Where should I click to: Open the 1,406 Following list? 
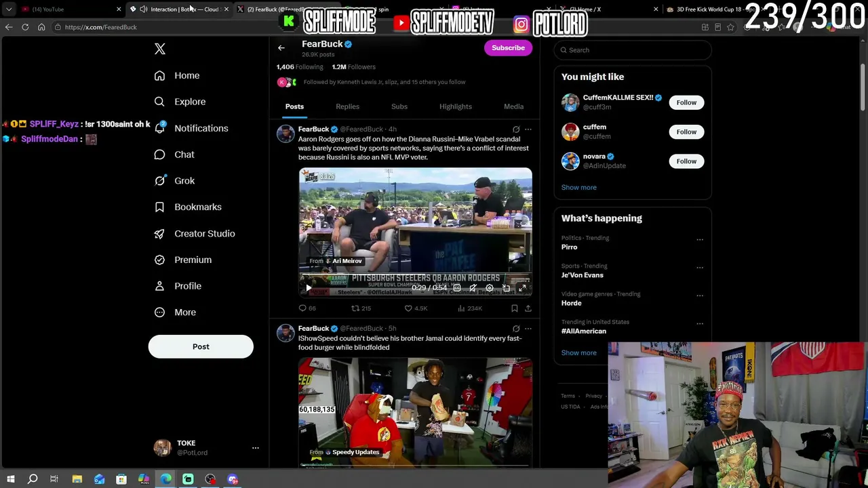[x=300, y=67]
